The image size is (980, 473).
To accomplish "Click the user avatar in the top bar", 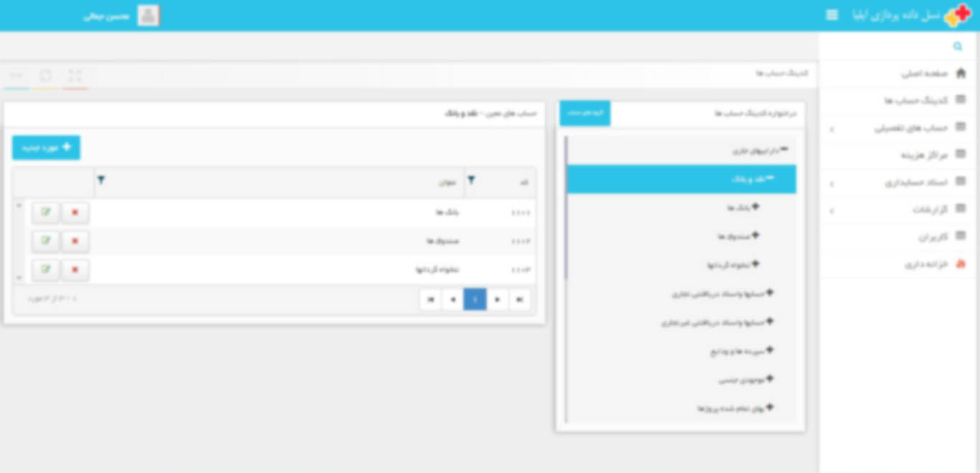I will 149,14.
